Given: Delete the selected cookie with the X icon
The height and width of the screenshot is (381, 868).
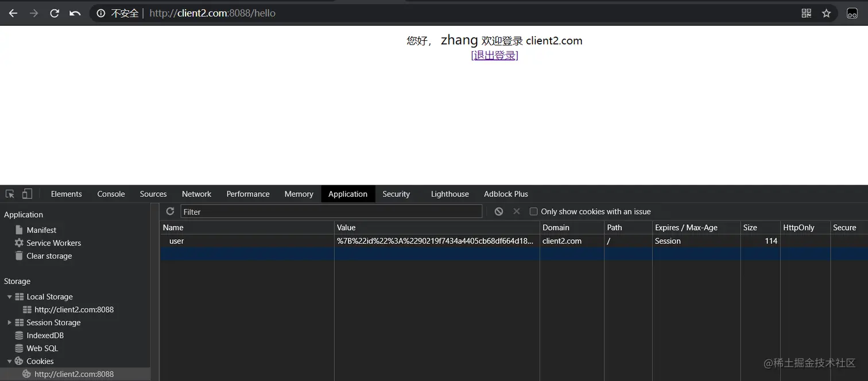Looking at the screenshot, I should pos(517,211).
